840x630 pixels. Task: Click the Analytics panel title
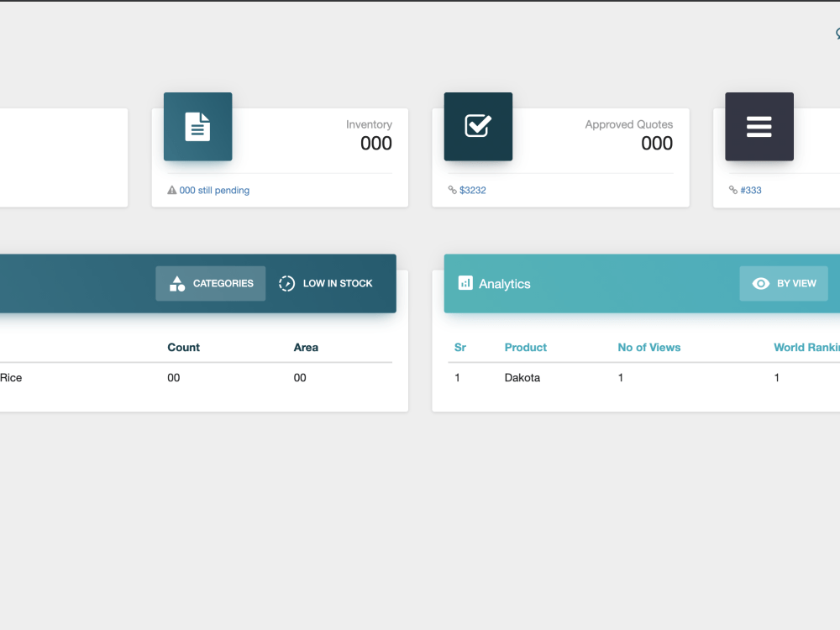point(505,284)
